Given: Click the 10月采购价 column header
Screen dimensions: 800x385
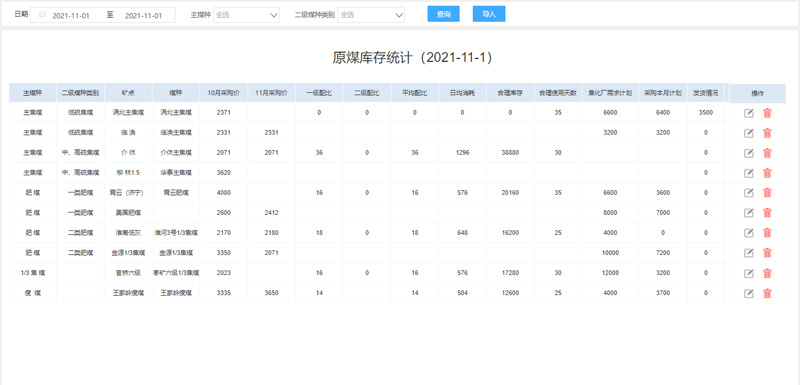Looking at the screenshot, I should point(223,93).
